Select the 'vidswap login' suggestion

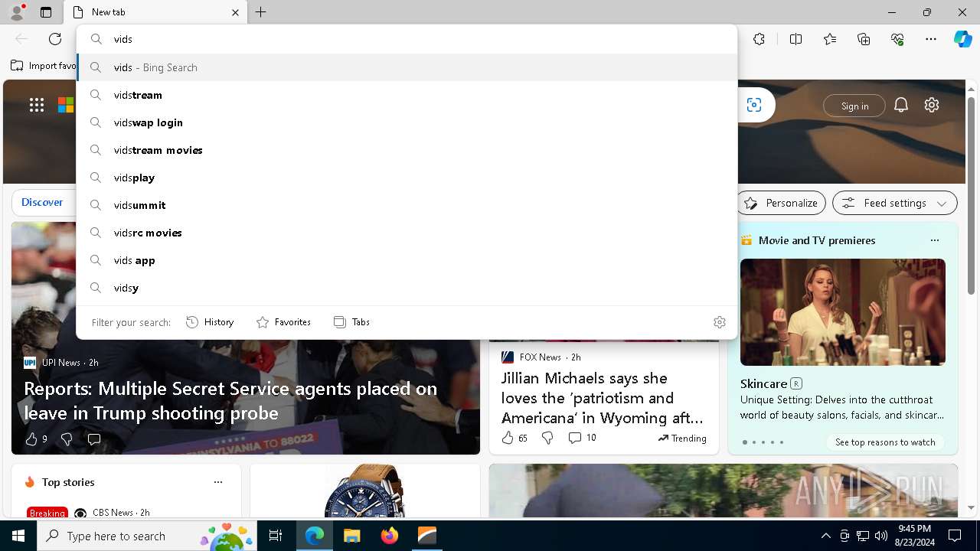pos(407,122)
